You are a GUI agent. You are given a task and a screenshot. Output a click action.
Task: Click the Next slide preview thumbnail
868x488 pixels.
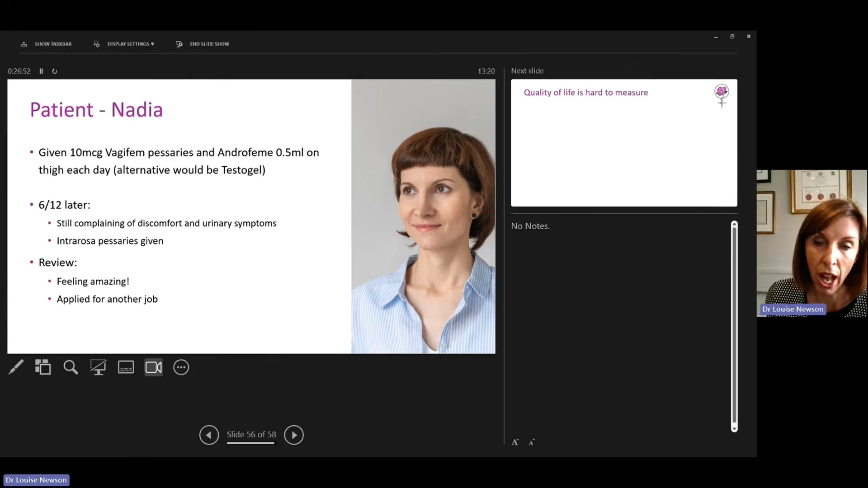623,142
